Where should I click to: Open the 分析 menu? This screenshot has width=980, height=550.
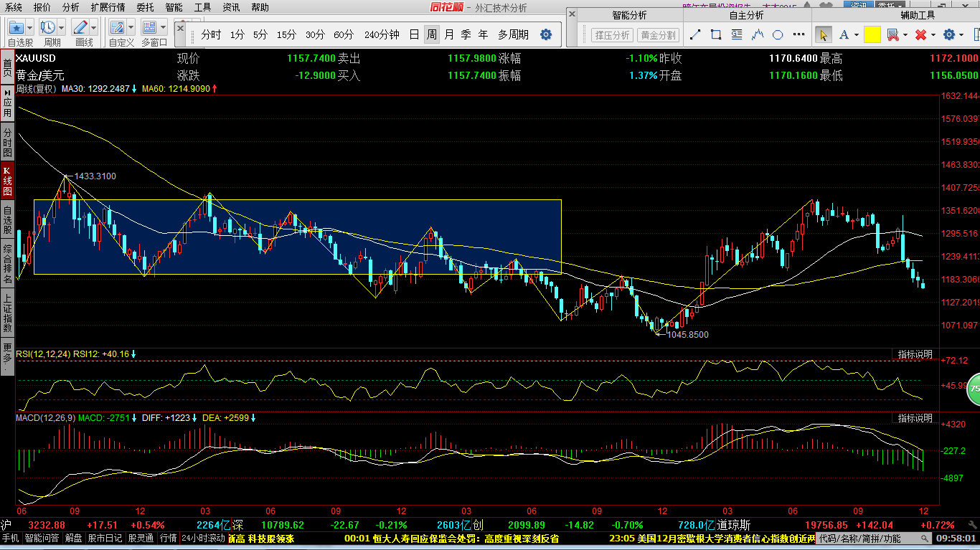[71, 7]
